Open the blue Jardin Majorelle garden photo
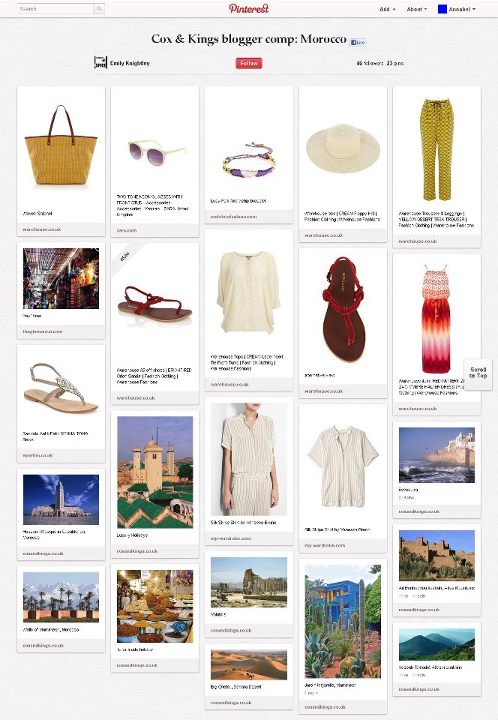Viewport: 498px width, 720px height. [343, 621]
